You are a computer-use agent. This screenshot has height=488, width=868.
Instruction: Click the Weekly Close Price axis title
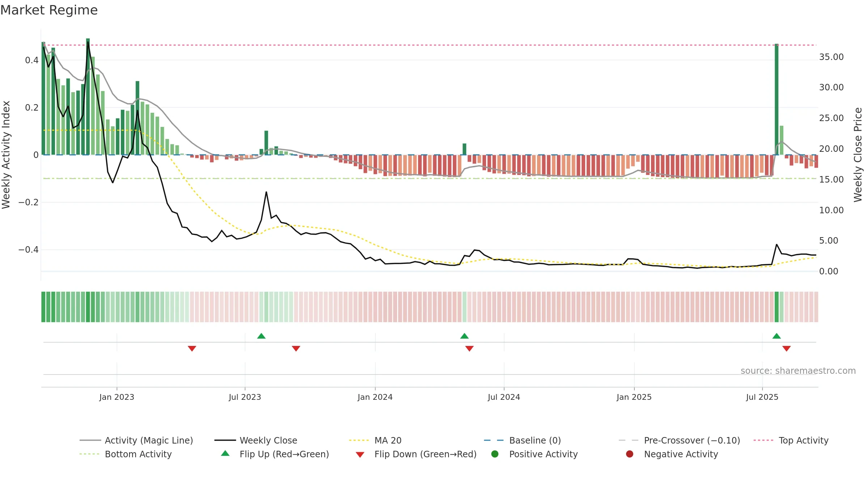click(858, 155)
